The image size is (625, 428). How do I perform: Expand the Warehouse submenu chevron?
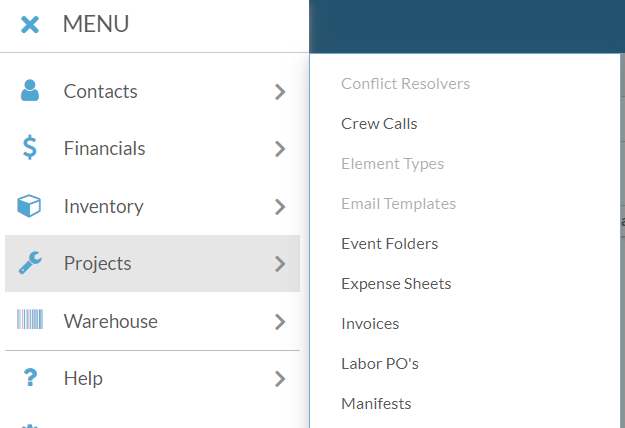280,322
